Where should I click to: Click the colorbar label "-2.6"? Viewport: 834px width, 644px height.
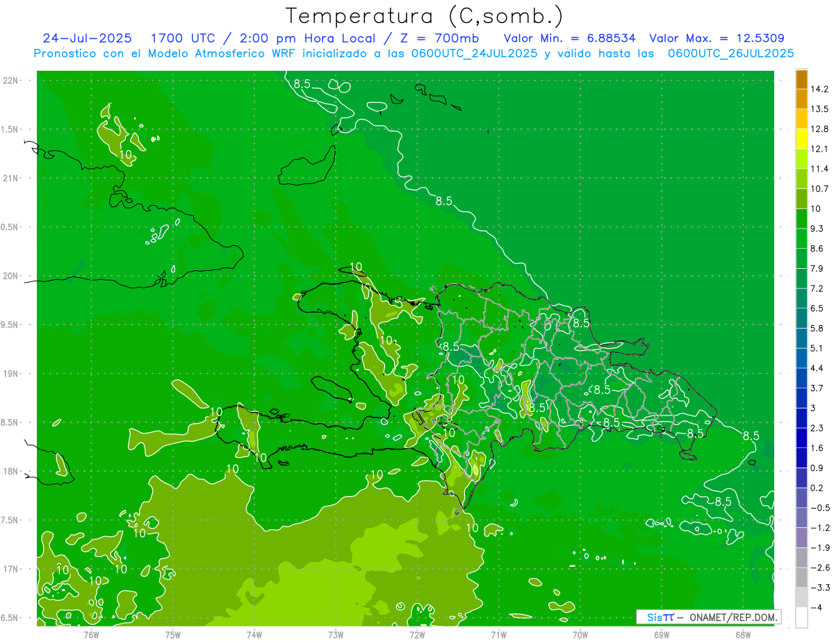[x=819, y=568]
